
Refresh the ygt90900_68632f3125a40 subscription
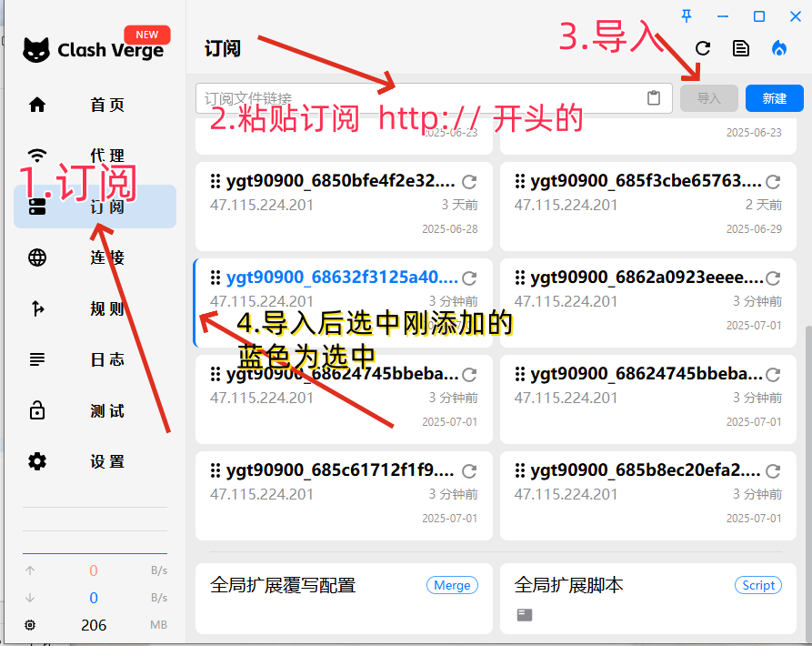click(x=469, y=278)
